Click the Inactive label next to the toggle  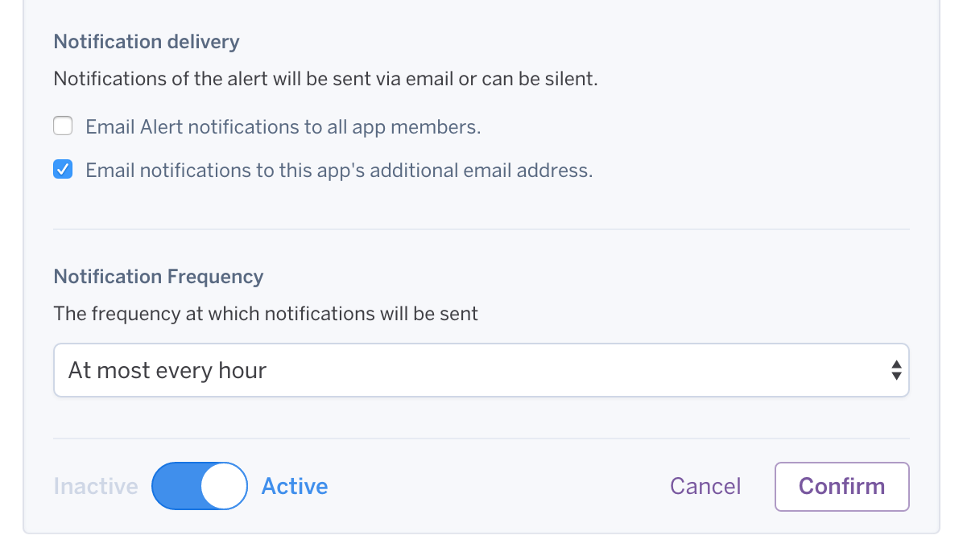(95, 486)
